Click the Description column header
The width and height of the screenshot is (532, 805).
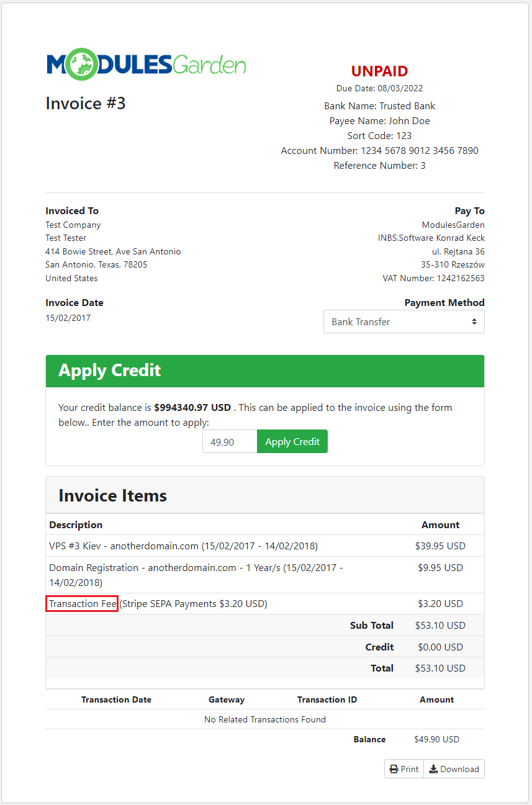76,525
